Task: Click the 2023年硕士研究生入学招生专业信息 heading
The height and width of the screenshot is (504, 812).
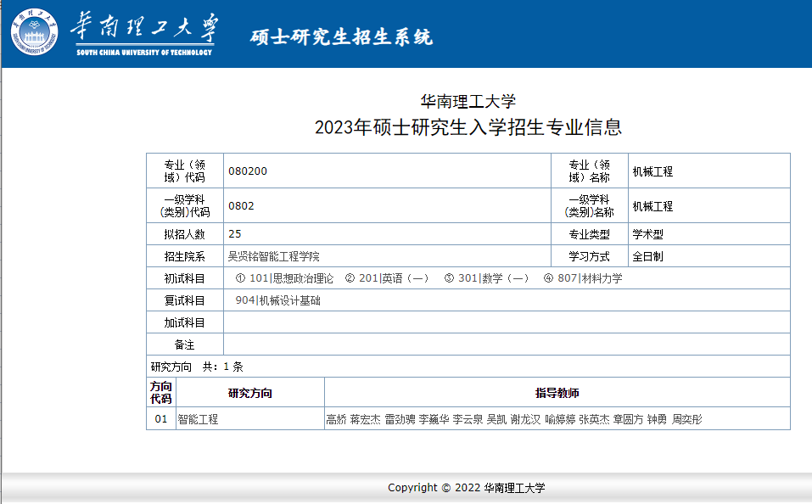Action: tap(468, 127)
